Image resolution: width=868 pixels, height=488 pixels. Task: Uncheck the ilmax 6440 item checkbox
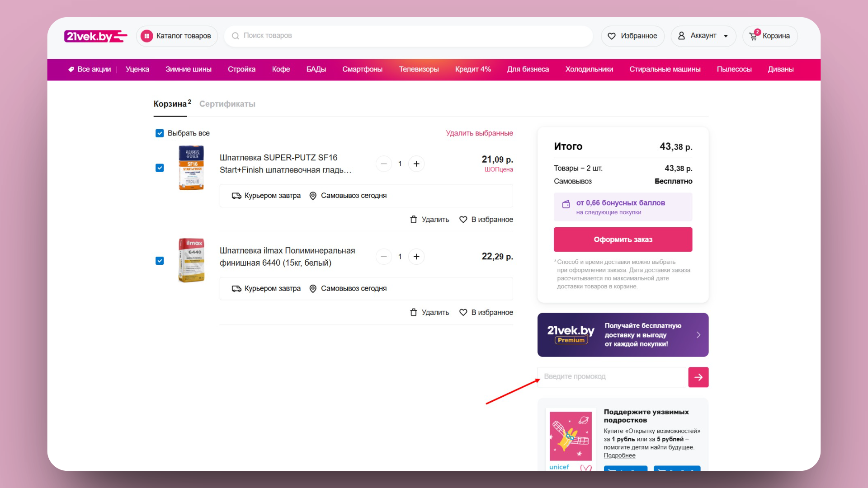160,261
